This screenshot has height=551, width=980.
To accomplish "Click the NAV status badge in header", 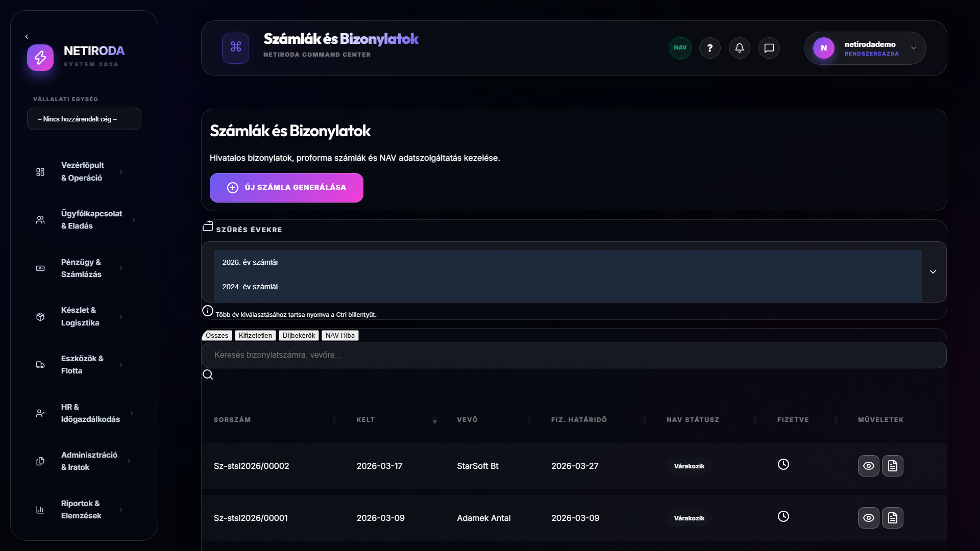I will click(x=680, y=48).
